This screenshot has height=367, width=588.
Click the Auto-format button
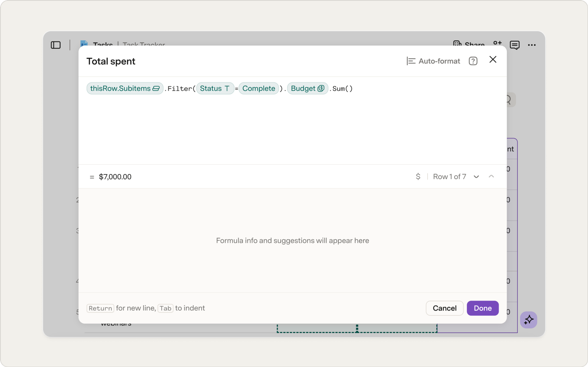[x=433, y=61]
